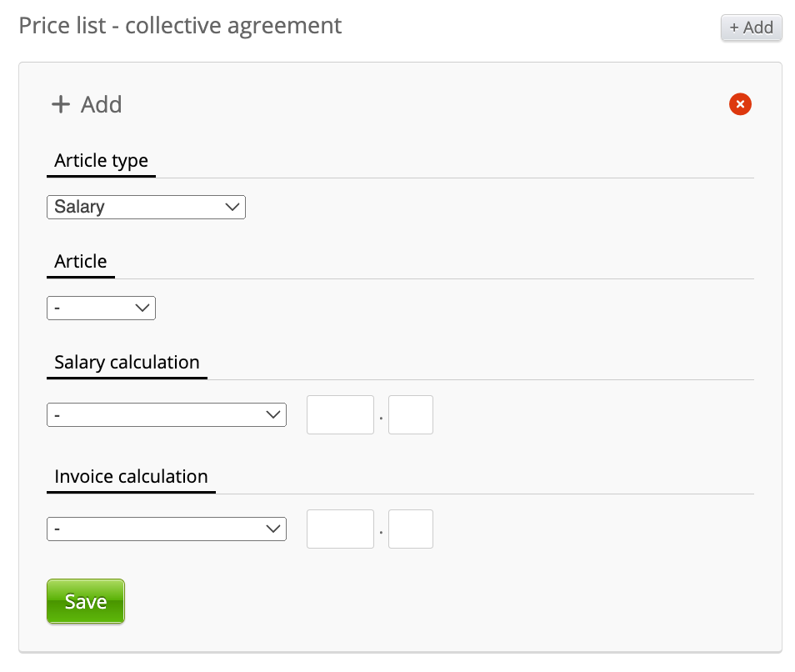Image resolution: width=795 pixels, height=672 pixels.
Task: Click the 'Salary calculation' section label
Action: (127, 363)
